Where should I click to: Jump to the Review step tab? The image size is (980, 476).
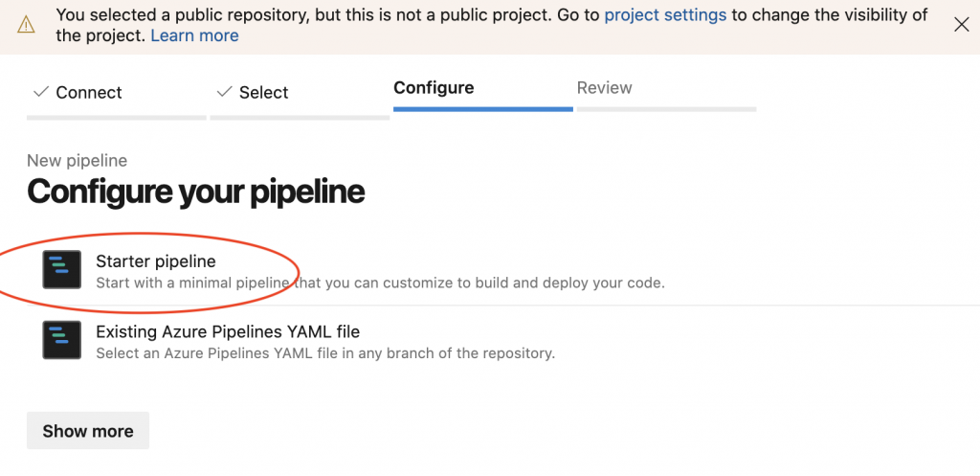pyautogui.click(x=604, y=87)
